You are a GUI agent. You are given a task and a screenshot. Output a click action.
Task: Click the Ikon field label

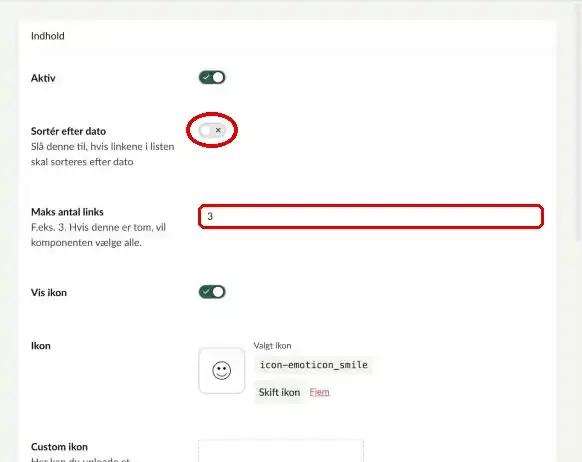tap(40, 345)
